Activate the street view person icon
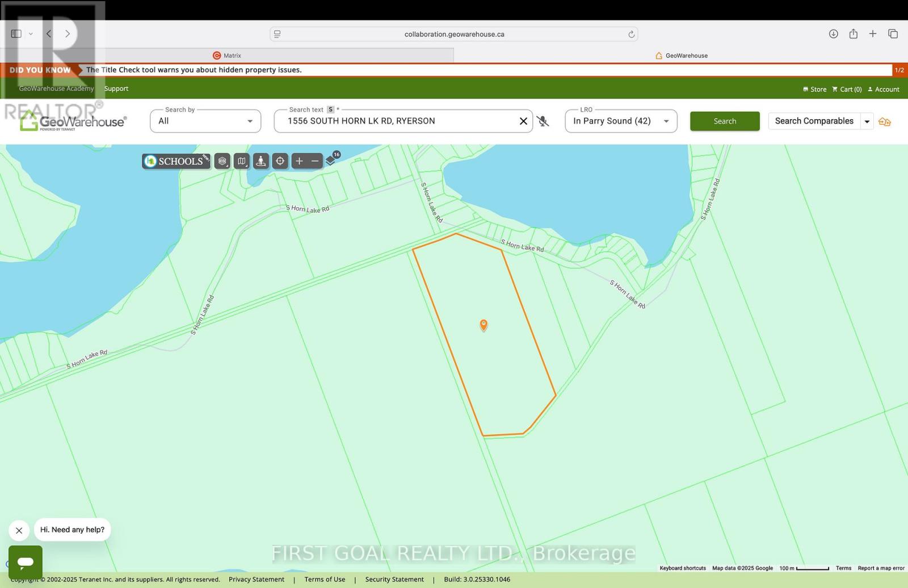 [x=261, y=161]
